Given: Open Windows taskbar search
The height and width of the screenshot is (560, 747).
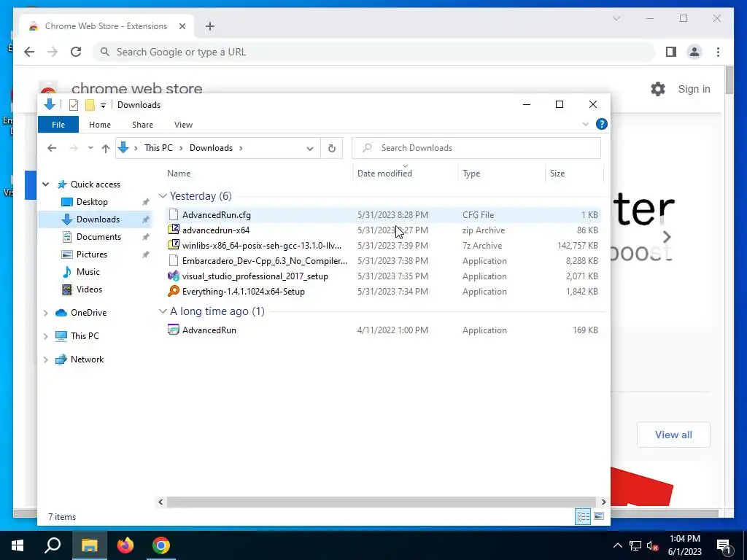Looking at the screenshot, I should 53,545.
